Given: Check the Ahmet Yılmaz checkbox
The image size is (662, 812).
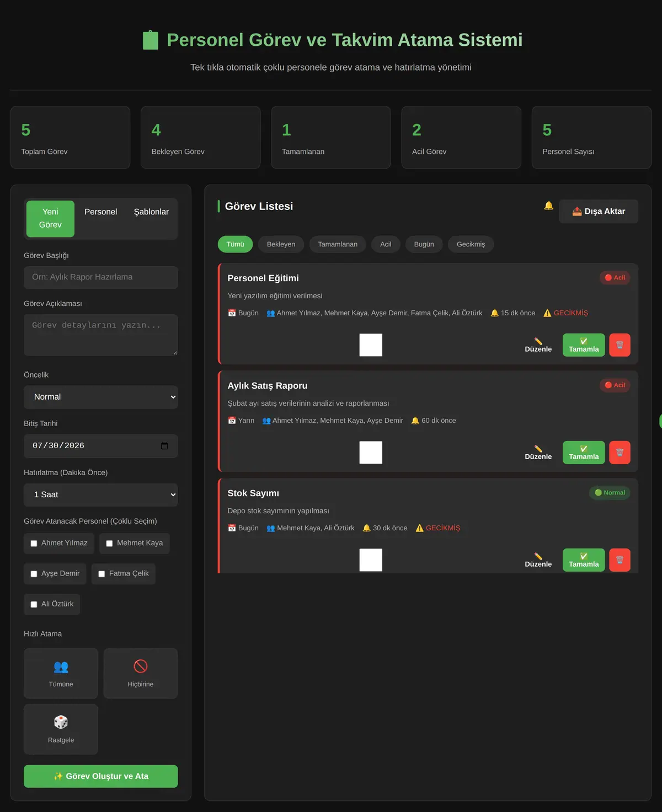Looking at the screenshot, I should click(34, 544).
